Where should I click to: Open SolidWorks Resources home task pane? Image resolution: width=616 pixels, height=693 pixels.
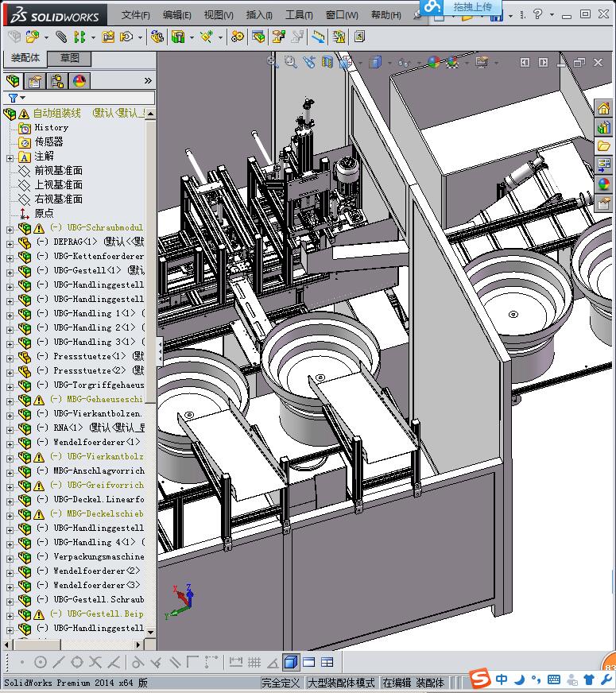coord(603,108)
